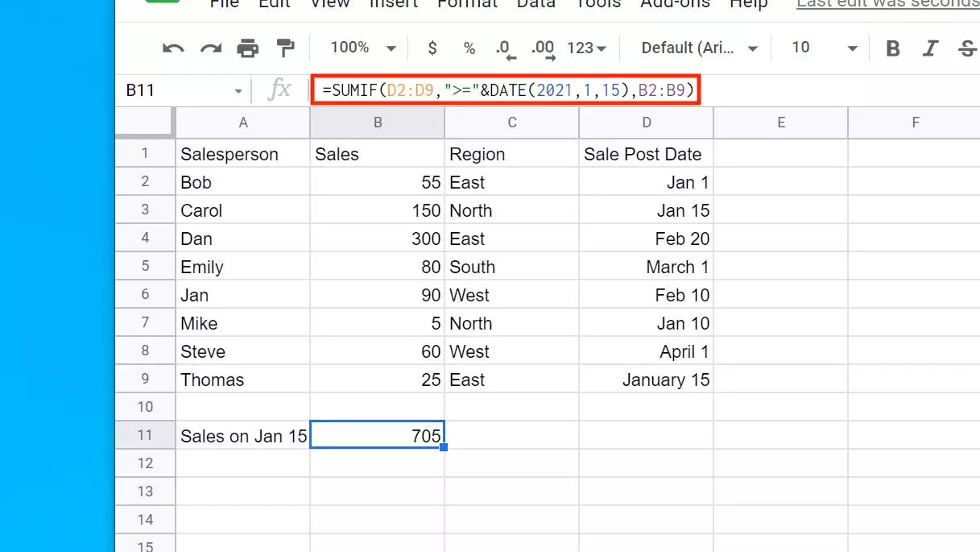Open the Data menu
The image size is (980, 552).
tap(536, 4)
